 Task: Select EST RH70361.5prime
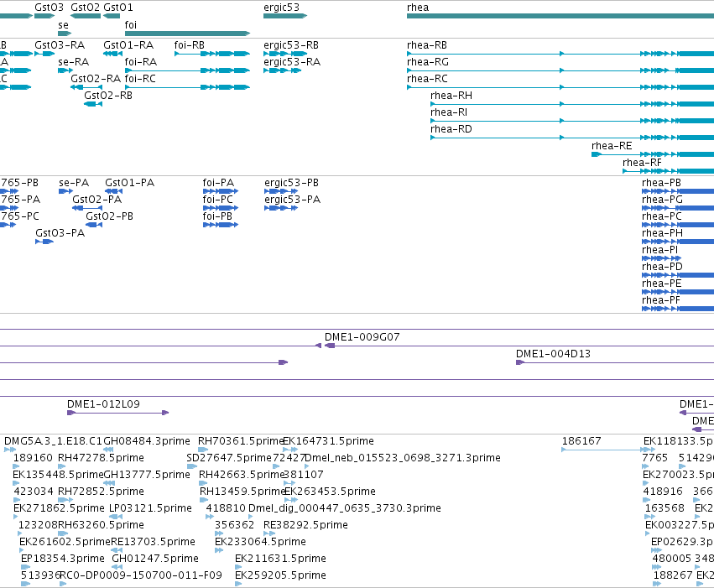tap(241, 441)
